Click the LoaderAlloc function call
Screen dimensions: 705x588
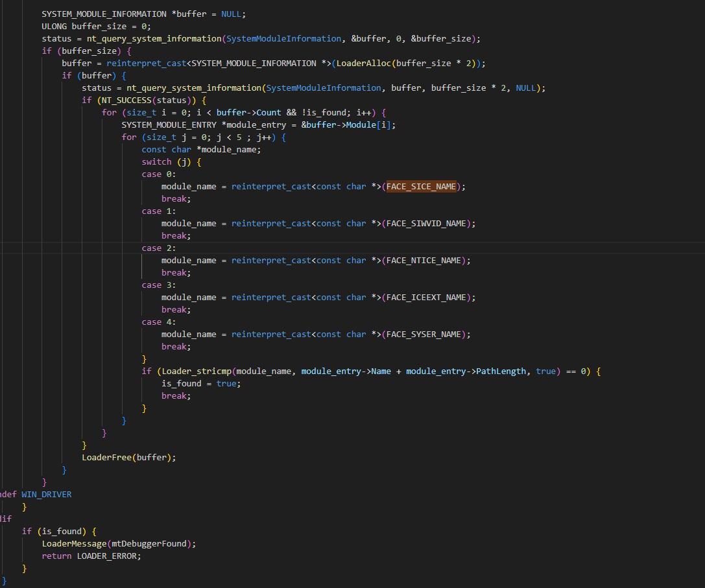click(364, 64)
